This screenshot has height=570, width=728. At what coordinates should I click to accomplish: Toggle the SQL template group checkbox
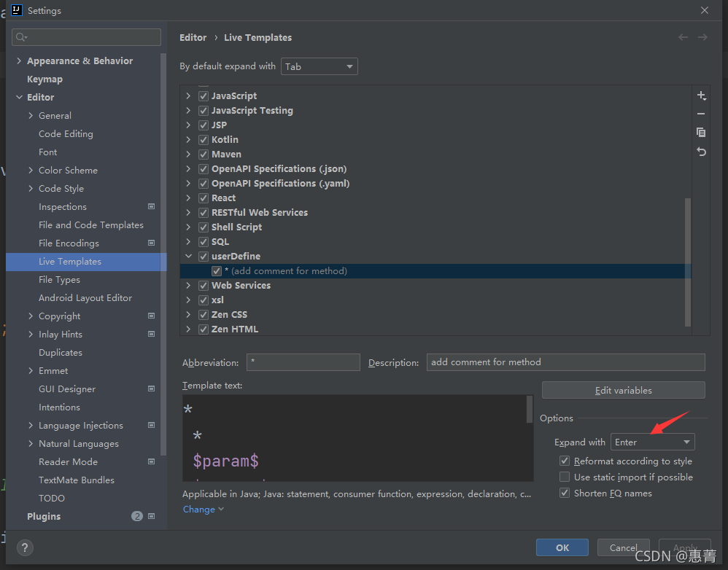click(x=204, y=242)
